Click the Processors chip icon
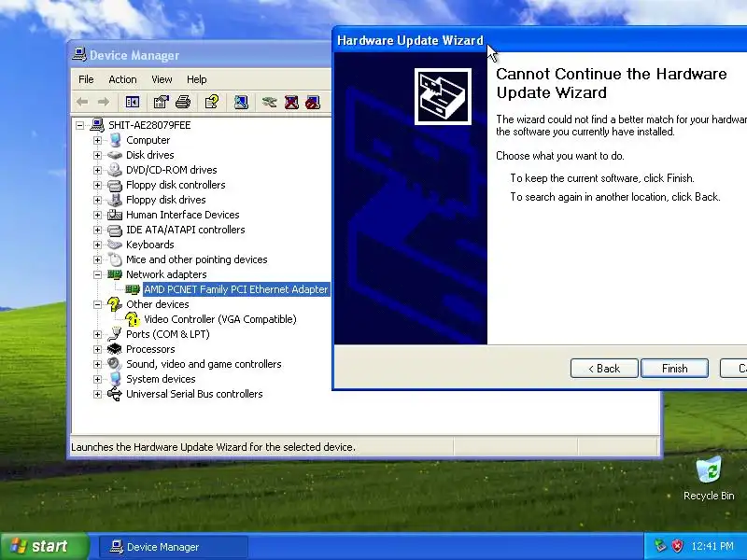Screen dimensions: 747x560 pyautogui.click(x=115, y=349)
